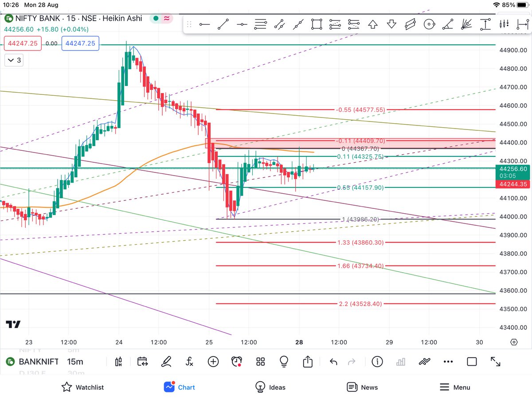Select the trend angle tool

(x=448, y=24)
